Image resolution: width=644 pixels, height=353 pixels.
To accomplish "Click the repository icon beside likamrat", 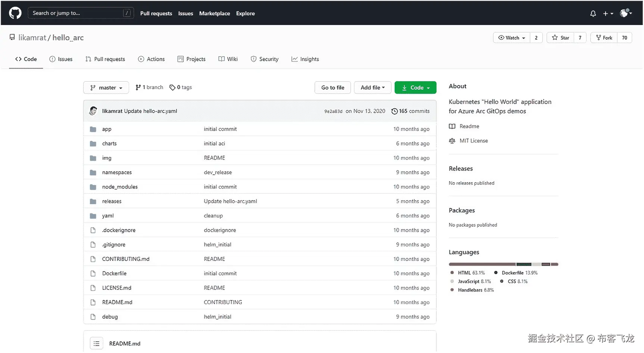I will tap(12, 37).
